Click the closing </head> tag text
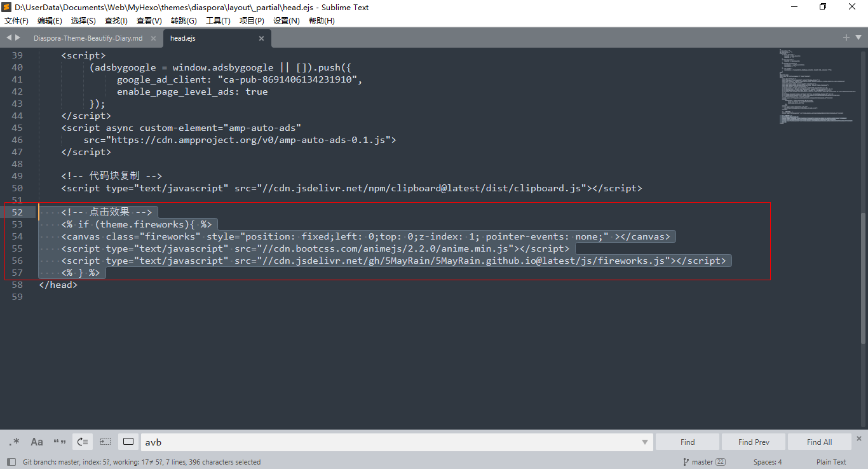868x469 pixels. (58, 285)
